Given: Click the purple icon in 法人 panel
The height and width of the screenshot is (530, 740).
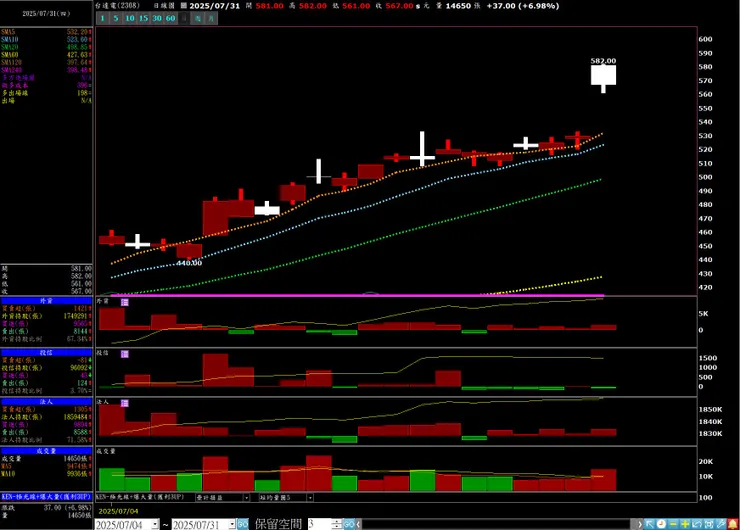Looking at the screenshot, I should [x=125, y=403].
